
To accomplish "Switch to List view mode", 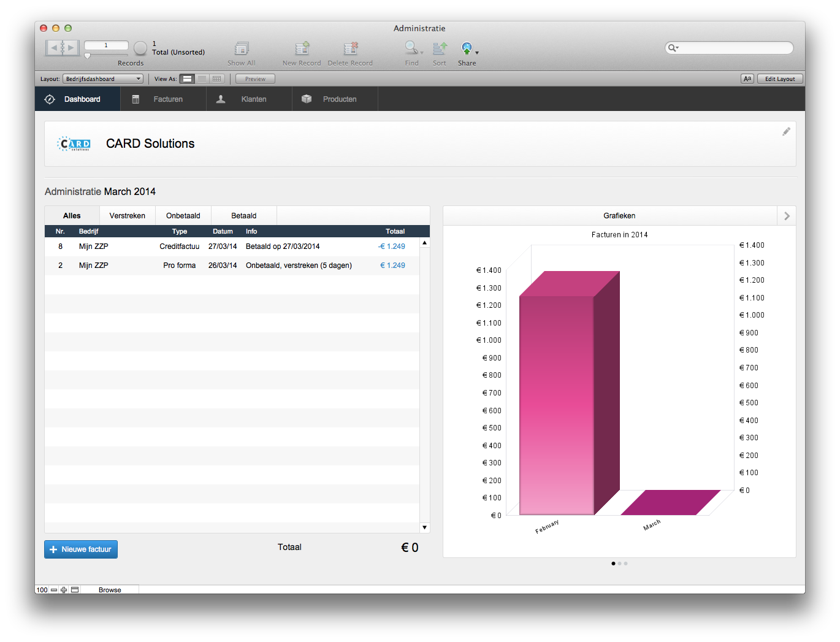I will point(202,79).
